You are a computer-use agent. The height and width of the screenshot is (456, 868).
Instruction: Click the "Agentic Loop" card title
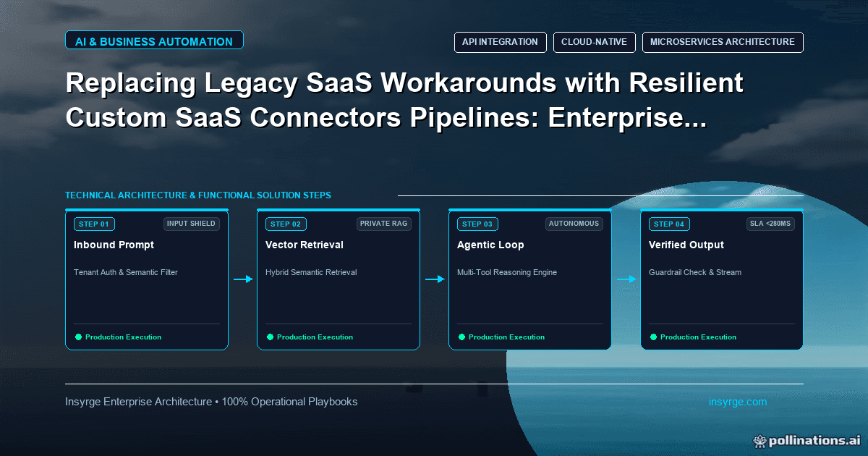(x=490, y=245)
